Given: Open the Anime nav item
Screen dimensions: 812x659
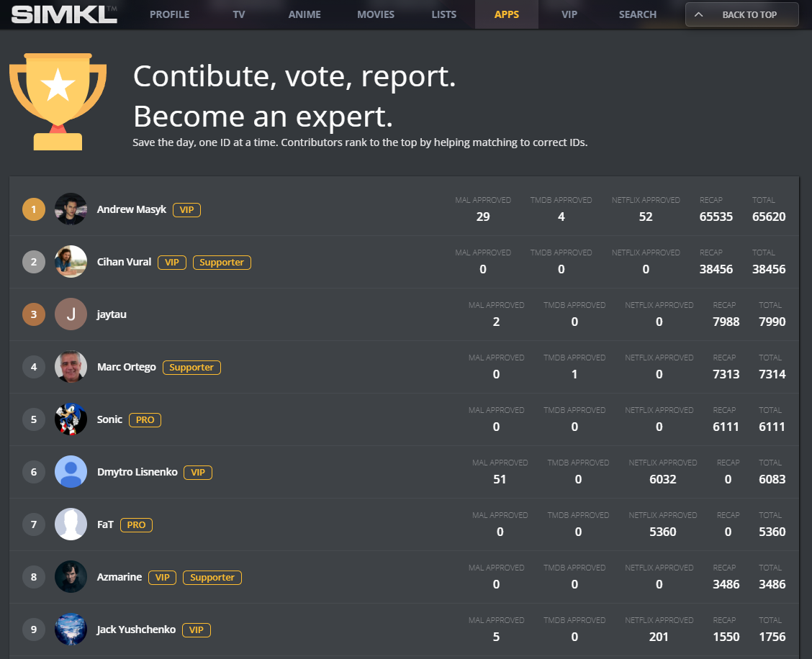Looking at the screenshot, I should coord(304,14).
